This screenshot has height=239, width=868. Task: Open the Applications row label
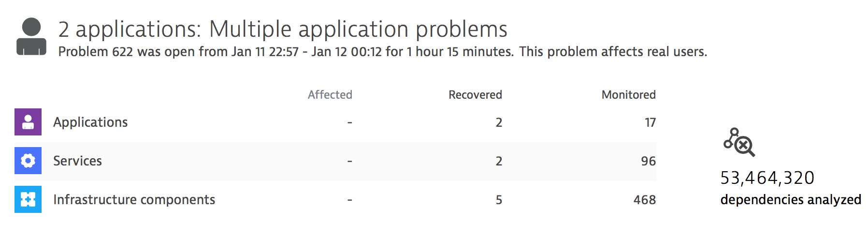pos(90,122)
